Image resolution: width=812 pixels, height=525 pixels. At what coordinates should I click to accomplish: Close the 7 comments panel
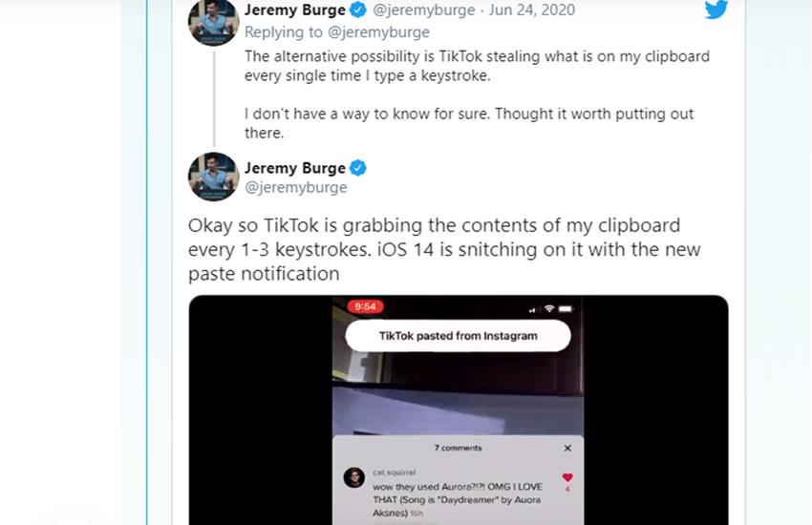tap(567, 448)
